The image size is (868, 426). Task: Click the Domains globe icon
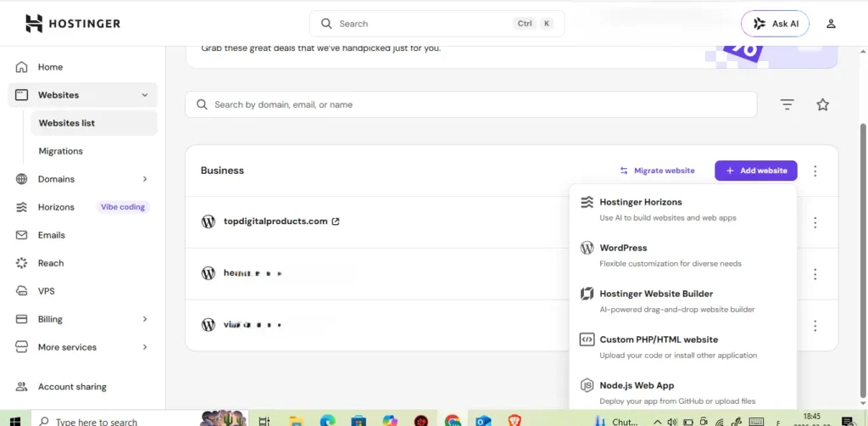point(21,179)
